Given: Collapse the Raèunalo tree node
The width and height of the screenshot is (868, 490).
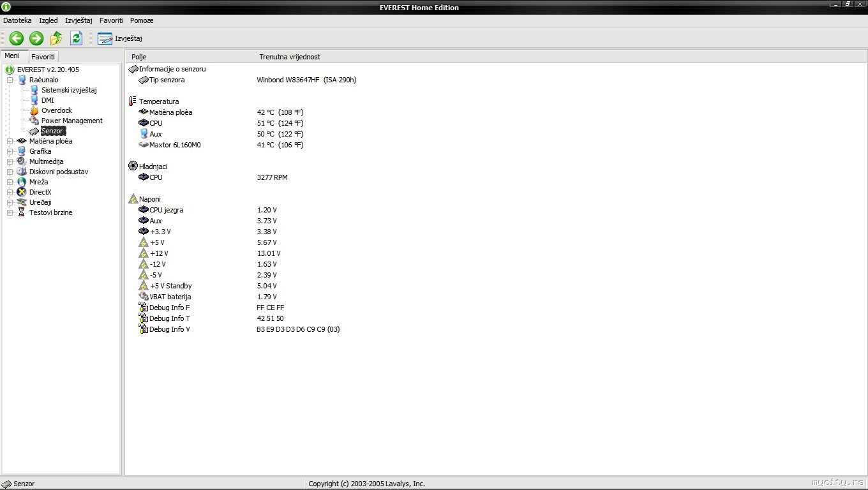Looking at the screenshot, I should pos(10,80).
